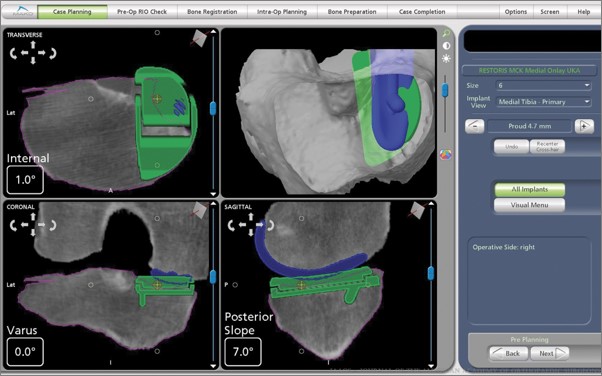This screenshot has width=602, height=376.
Task: Select the zoom magnifier tool
Action: click(x=446, y=34)
